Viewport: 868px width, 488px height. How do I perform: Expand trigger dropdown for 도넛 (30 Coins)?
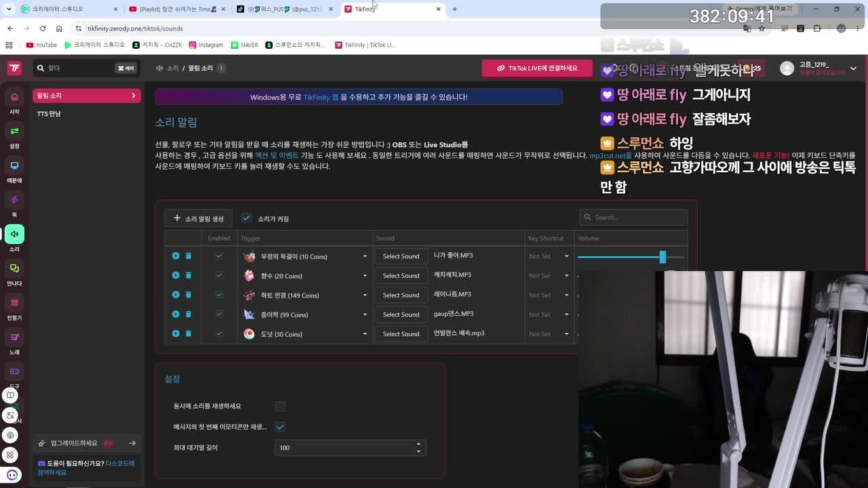click(x=365, y=334)
